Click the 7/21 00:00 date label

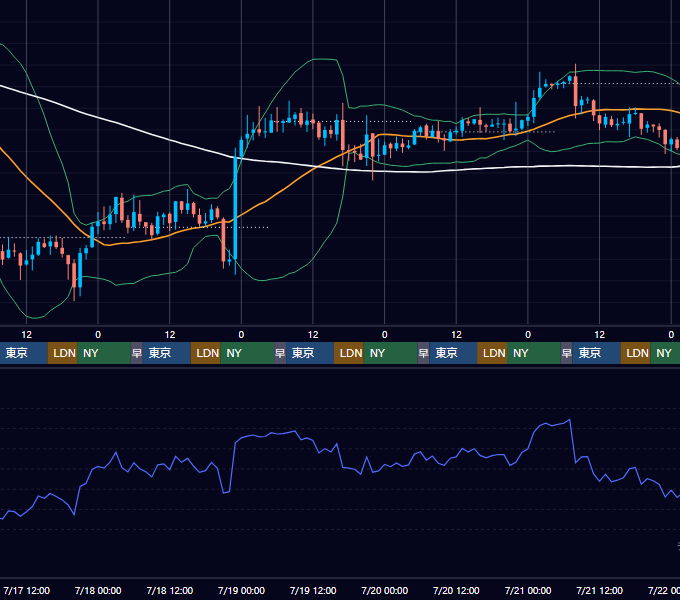click(x=528, y=590)
